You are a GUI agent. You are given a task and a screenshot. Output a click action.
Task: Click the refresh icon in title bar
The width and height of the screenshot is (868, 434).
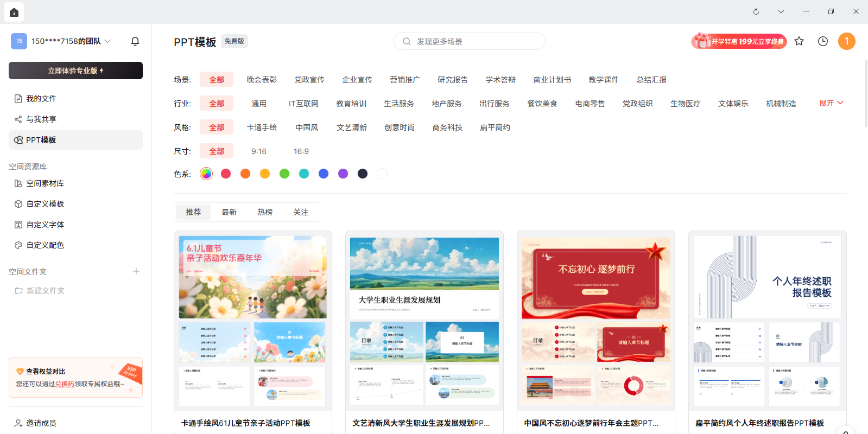(756, 11)
